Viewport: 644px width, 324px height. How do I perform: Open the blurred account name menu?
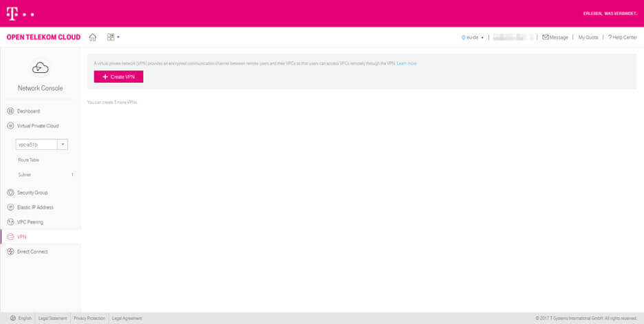pyautogui.click(x=513, y=37)
